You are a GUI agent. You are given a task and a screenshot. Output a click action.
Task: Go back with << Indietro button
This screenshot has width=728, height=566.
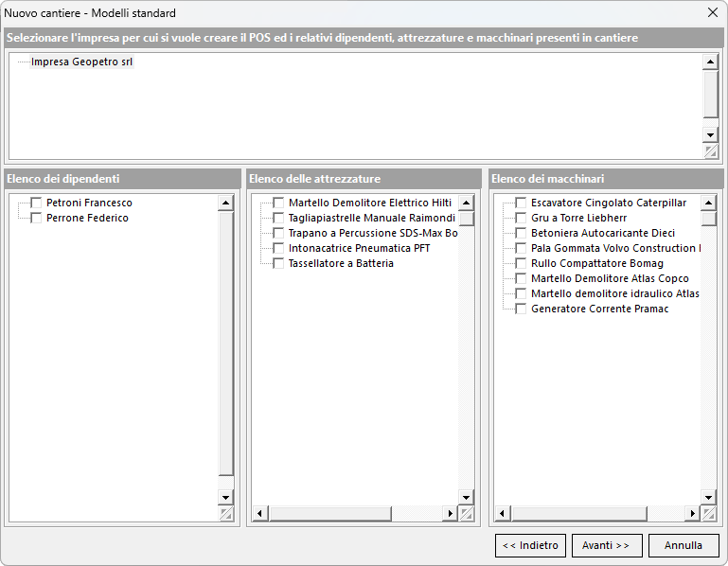(x=530, y=545)
